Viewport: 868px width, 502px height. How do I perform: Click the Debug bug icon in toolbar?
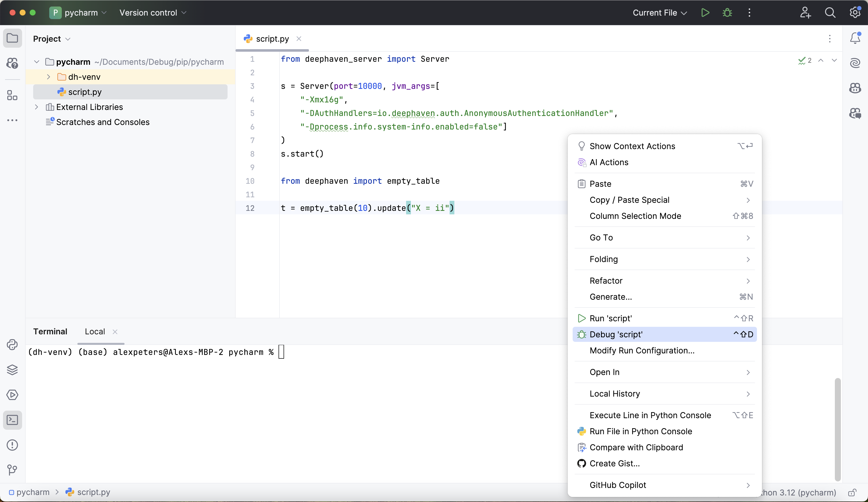(x=727, y=13)
